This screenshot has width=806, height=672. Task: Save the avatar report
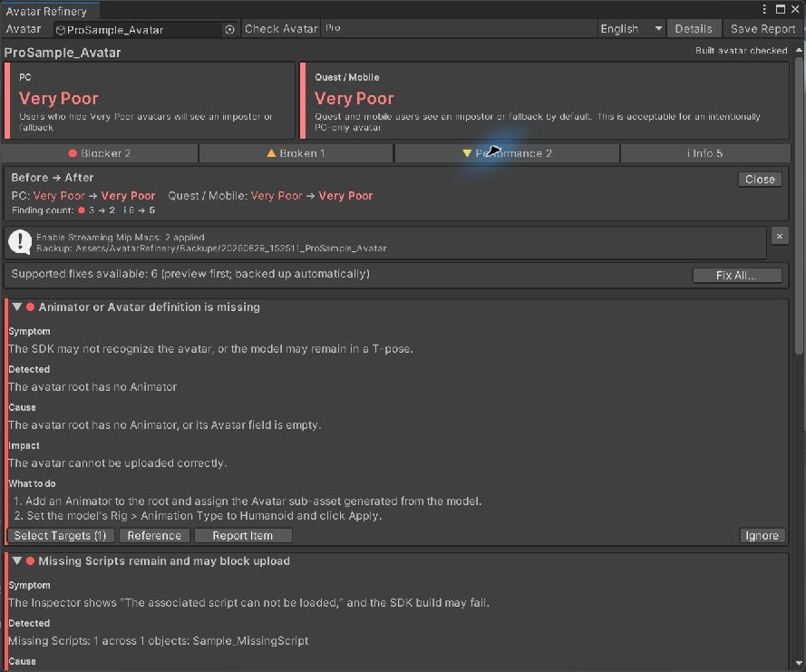(762, 29)
